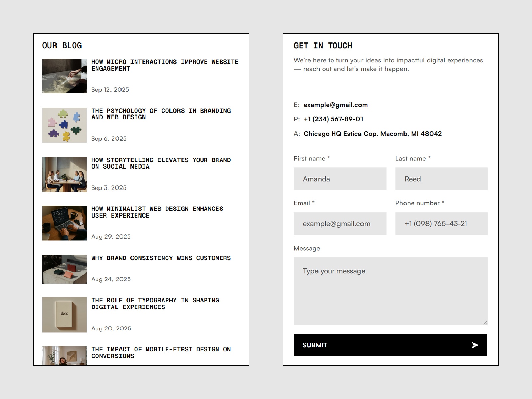Image resolution: width=532 pixels, height=399 pixels.
Task: Click the Phone number input field
Action: click(x=441, y=224)
